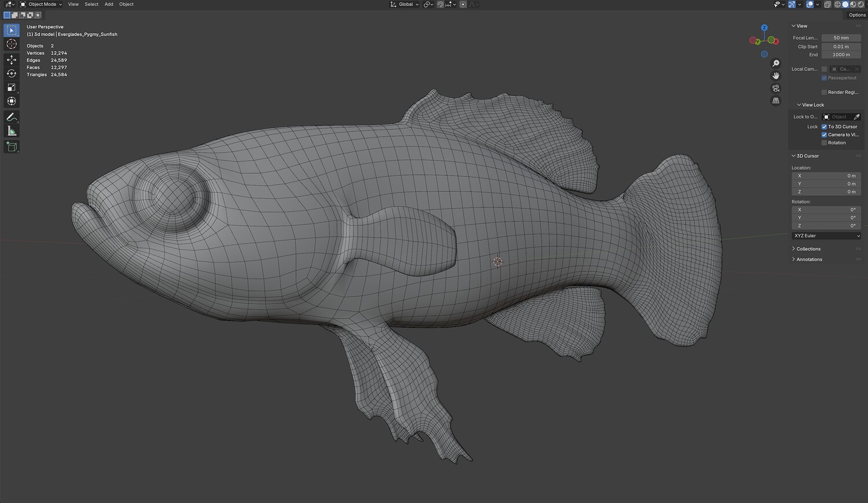The width and height of the screenshot is (868, 503).
Task: Select the Annotate pencil tool
Action: pos(12,117)
